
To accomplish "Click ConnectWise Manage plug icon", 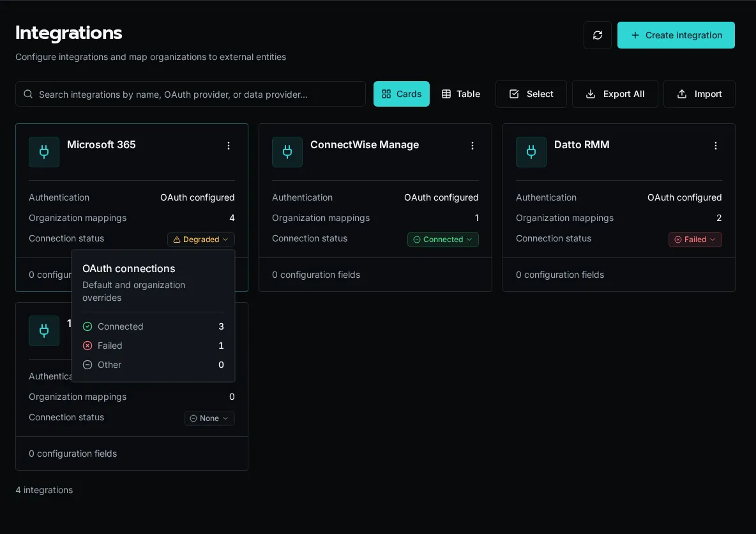I will point(287,152).
